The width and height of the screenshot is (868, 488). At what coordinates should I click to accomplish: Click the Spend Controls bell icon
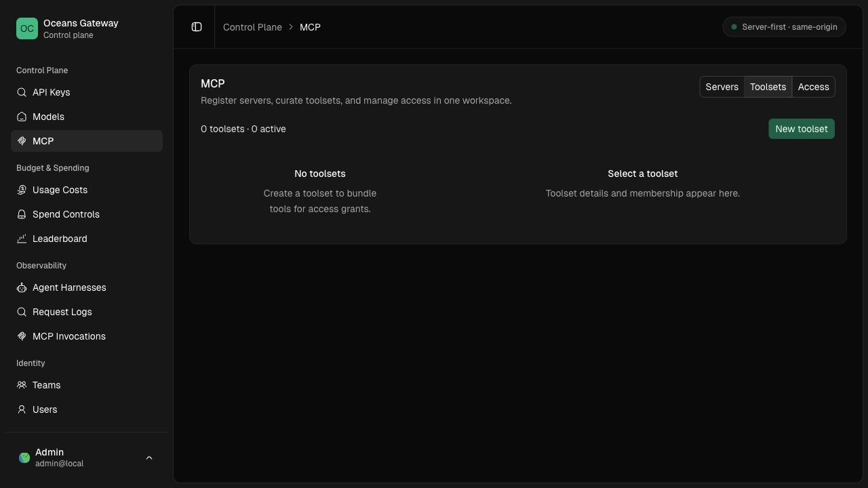[x=22, y=214]
